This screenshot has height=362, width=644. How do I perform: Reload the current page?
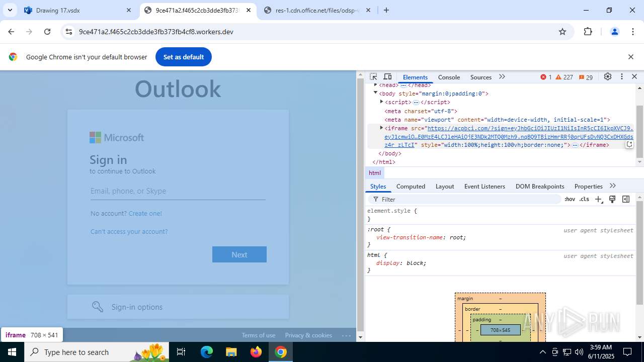47,32
